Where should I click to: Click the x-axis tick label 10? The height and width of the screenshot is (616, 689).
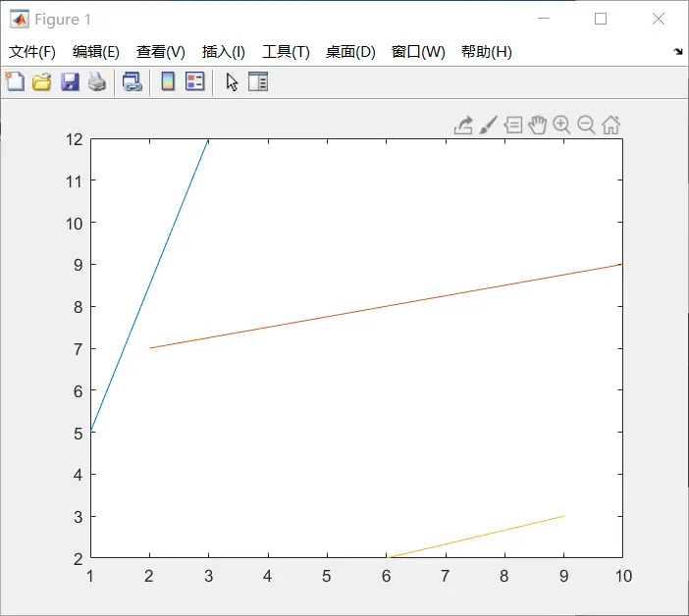(x=623, y=576)
